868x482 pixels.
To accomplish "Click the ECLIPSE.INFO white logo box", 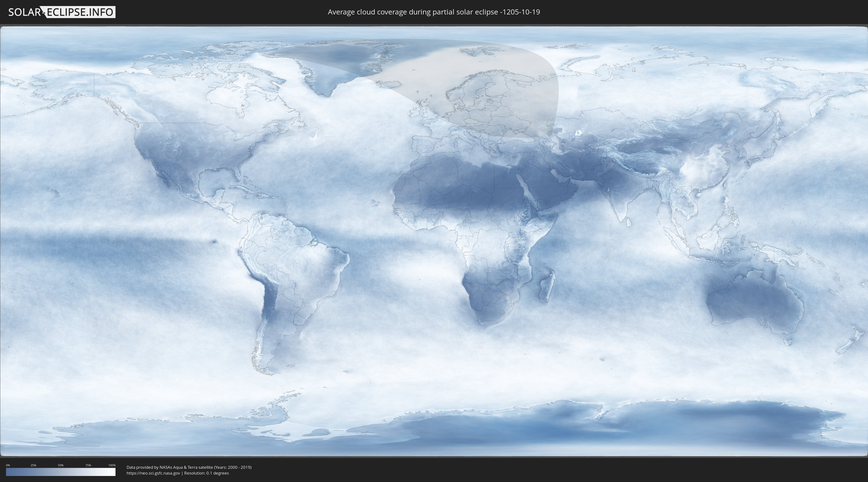I will [x=80, y=12].
